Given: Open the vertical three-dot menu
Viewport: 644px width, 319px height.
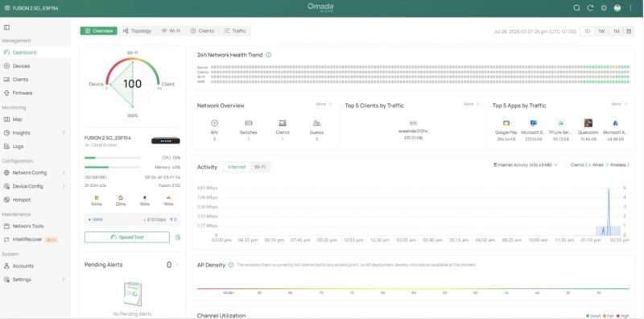Looking at the screenshot, I should click(631, 8).
